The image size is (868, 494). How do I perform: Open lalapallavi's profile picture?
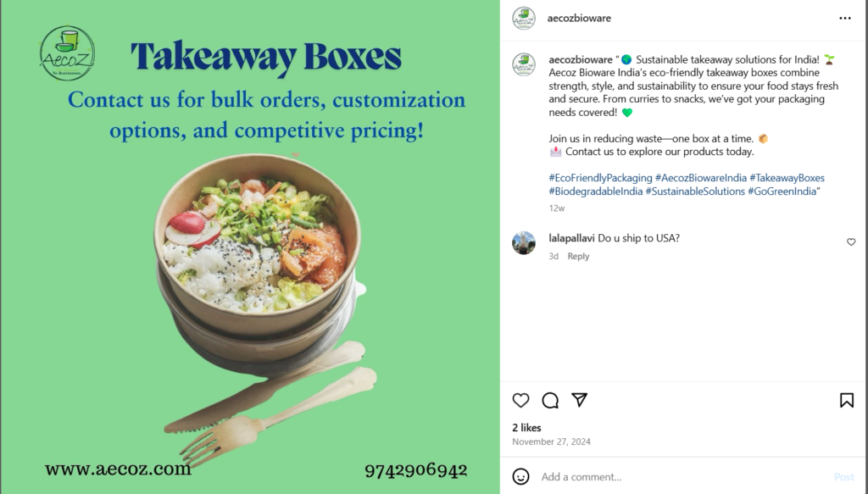click(x=524, y=243)
